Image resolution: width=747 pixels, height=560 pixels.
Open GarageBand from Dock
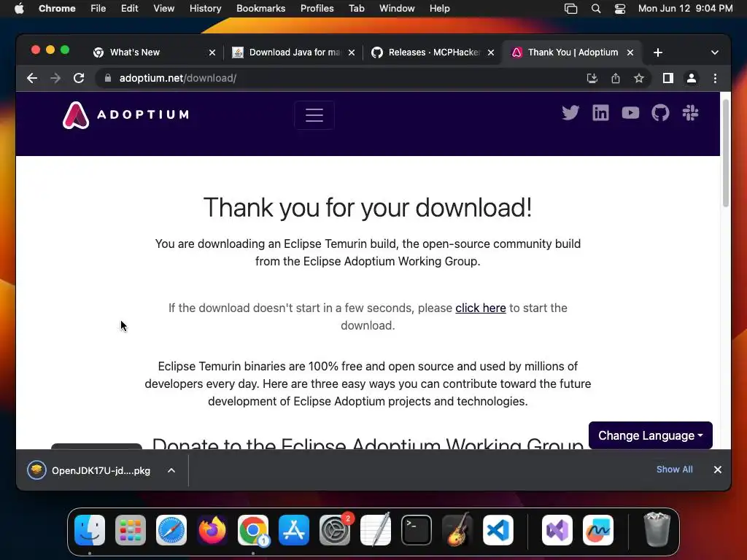(x=457, y=530)
